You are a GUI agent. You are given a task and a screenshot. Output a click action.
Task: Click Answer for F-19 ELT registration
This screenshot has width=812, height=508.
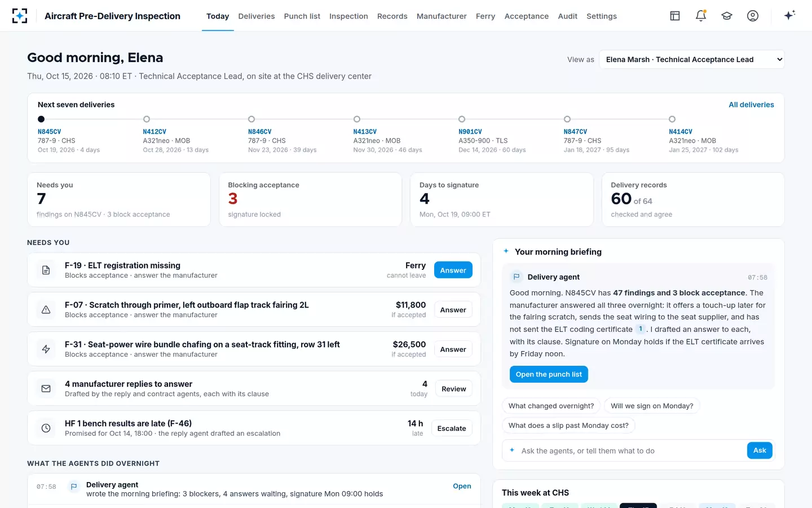pyautogui.click(x=453, y=270)
